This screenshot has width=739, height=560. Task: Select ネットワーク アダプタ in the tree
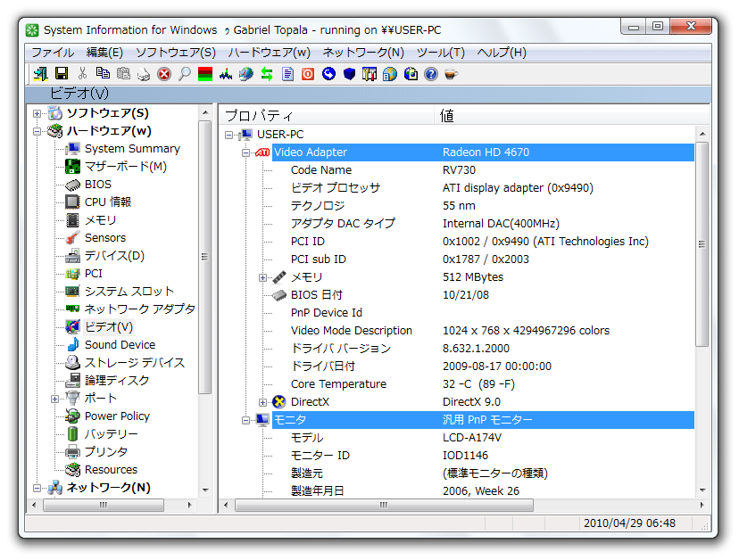point(139,309)
